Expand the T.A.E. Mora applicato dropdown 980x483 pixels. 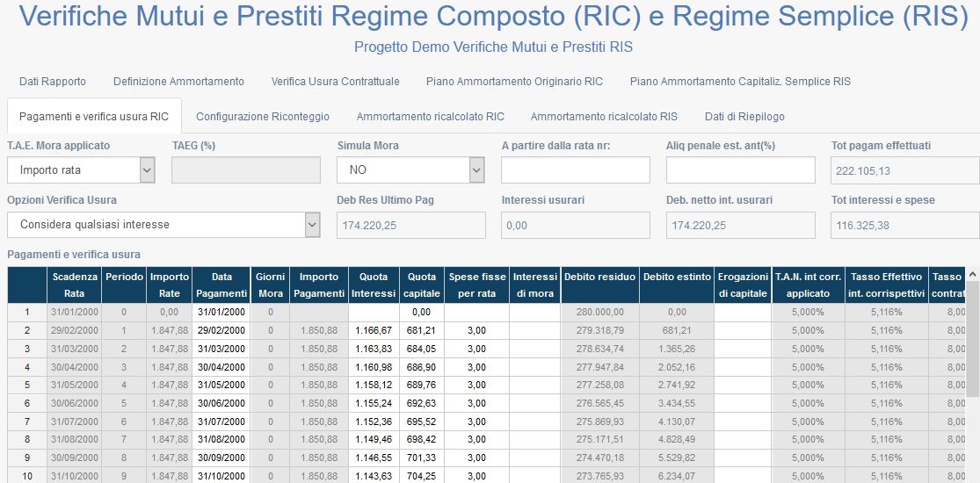click(x=81, y=169)
